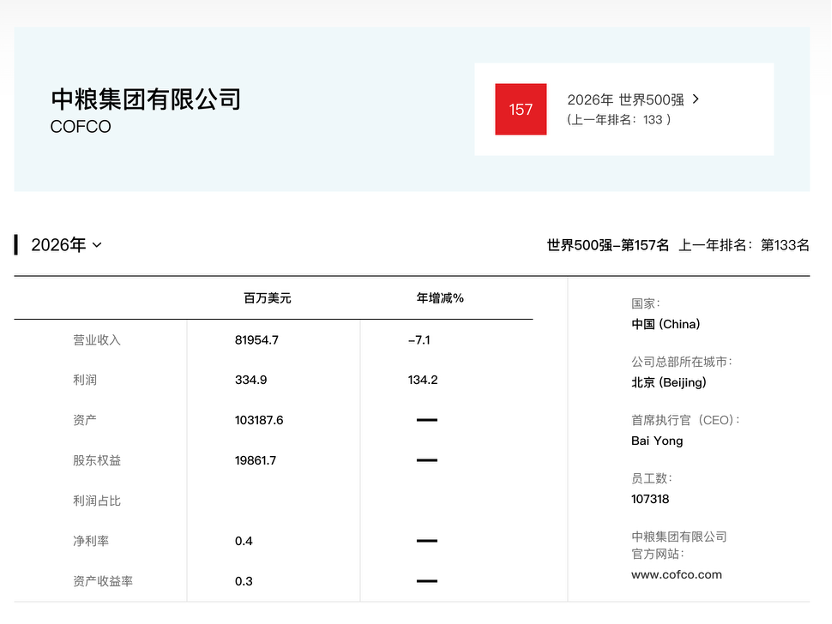Click the 公司总部所在城市 label
832x624 pixels.
(681, 362)
